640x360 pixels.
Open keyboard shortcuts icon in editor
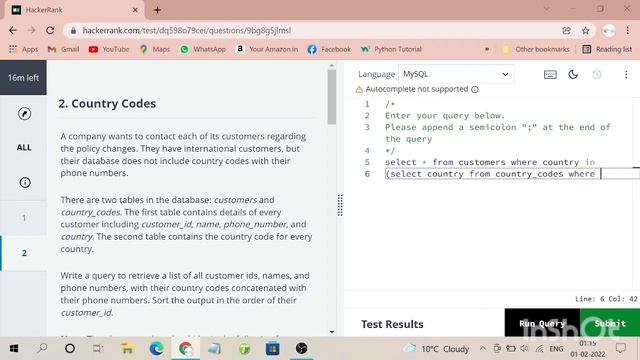(550, 74)
